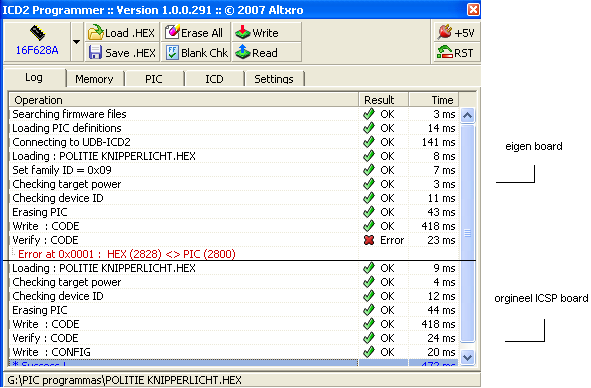Select the 'Loading PIC definitions' row
The image size is (591, 388).
pos(234,128)
